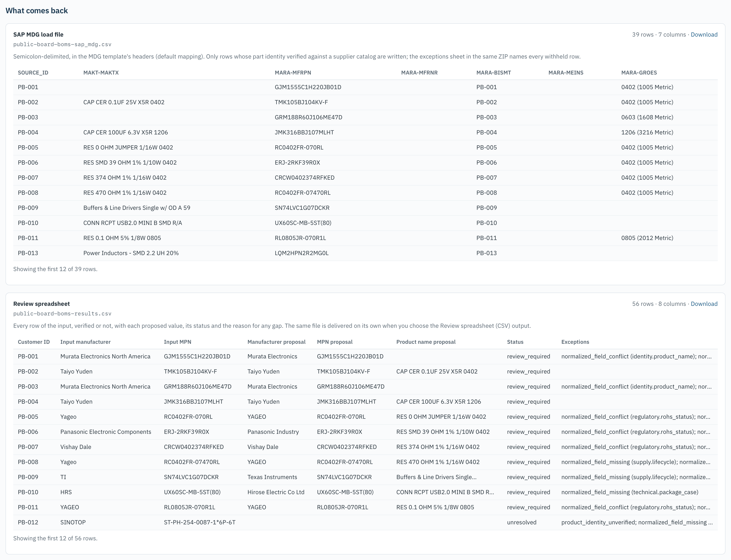Click the Panasonic Electronic Components input cell
Screen dimensions: 731x560
click(106, 432)
